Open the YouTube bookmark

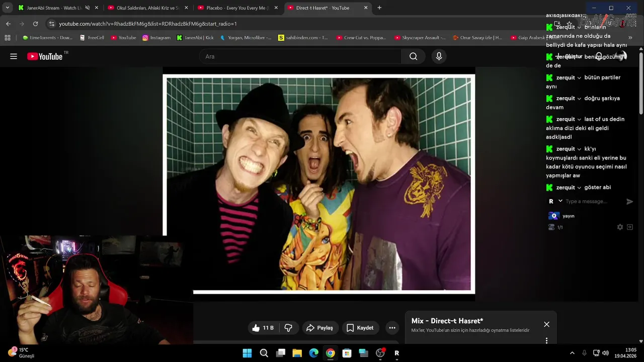(x=123, y=38)
